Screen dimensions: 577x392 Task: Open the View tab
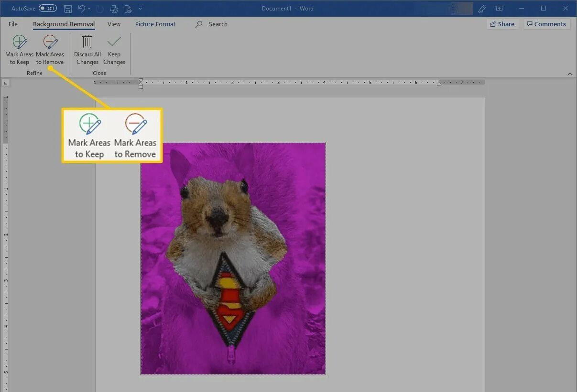pos(114,24)
